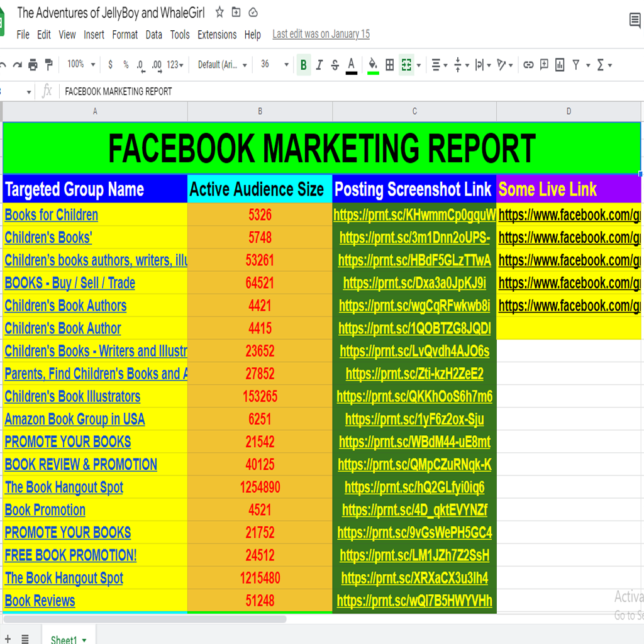Open the Name box dropdown arrow
Viewport: 644px width, 644px height.
tap(29, 92)
